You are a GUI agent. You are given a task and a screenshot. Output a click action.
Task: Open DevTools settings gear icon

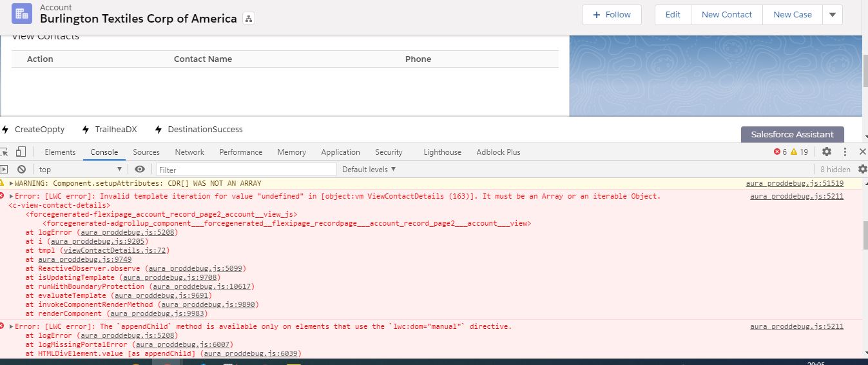click(827, 152)
